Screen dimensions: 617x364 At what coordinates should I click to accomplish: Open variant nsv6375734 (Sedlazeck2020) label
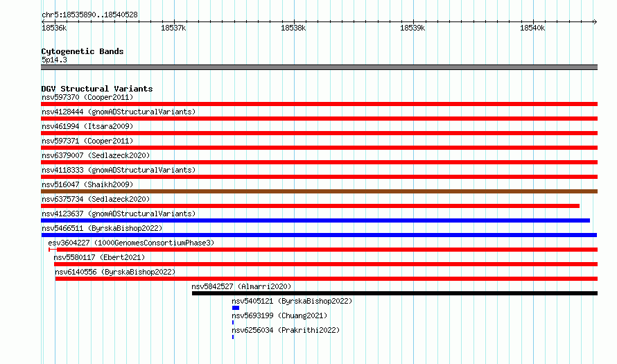tap(96, 199)
